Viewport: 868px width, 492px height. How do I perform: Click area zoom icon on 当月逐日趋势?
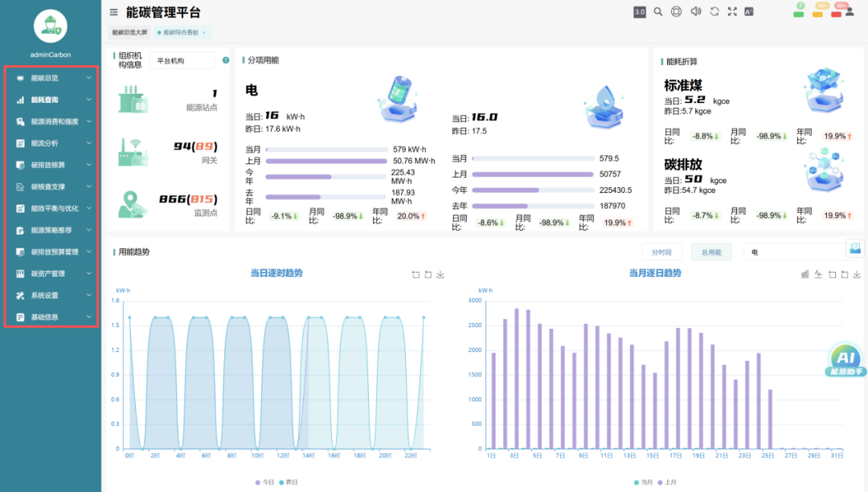pos(832,274)
